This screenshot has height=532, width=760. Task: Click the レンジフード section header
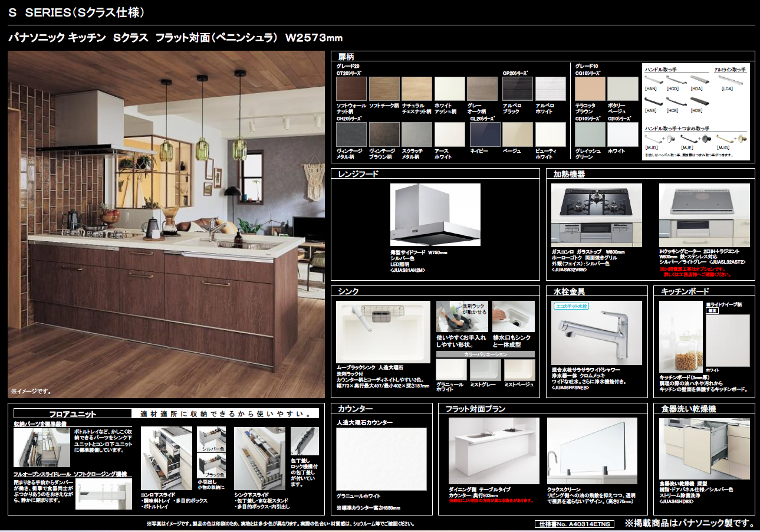(x=358, y=174)
